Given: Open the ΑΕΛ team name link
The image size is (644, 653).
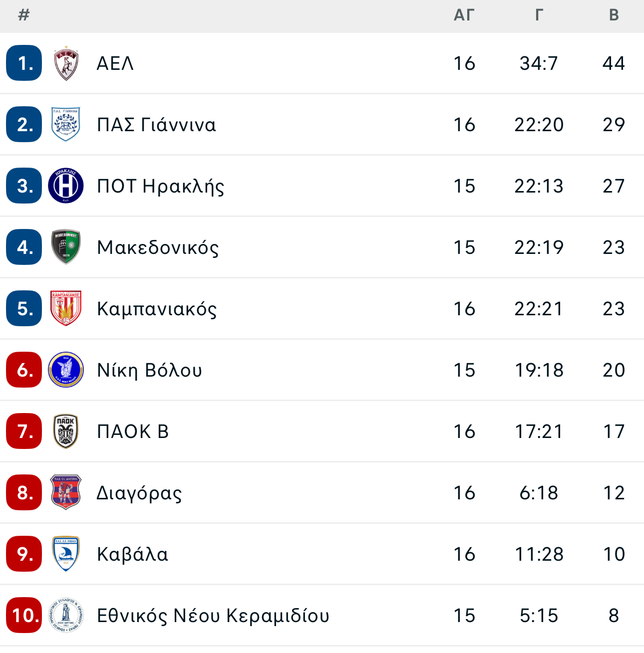Looking at the screenshot, I should 115,63.
